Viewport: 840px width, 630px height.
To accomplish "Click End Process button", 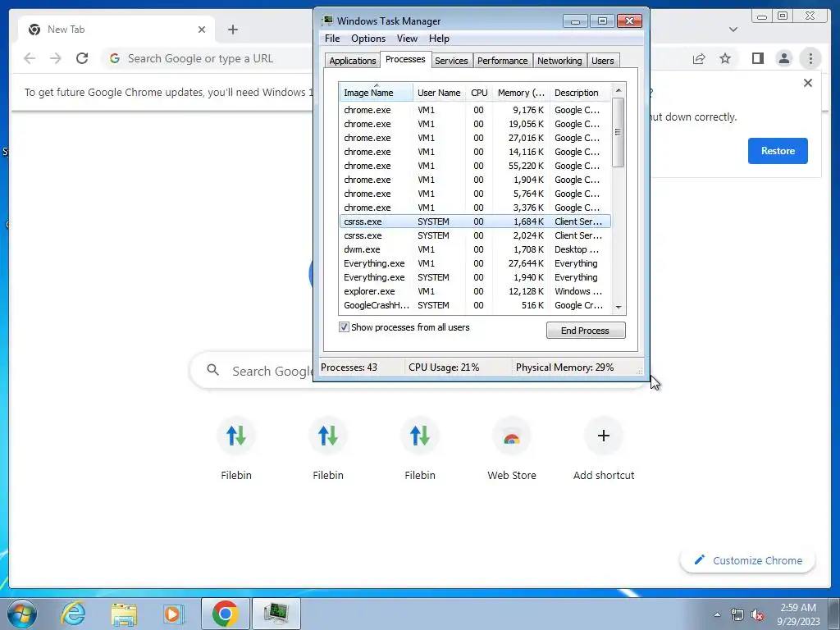I will click(x=586, y=331).
